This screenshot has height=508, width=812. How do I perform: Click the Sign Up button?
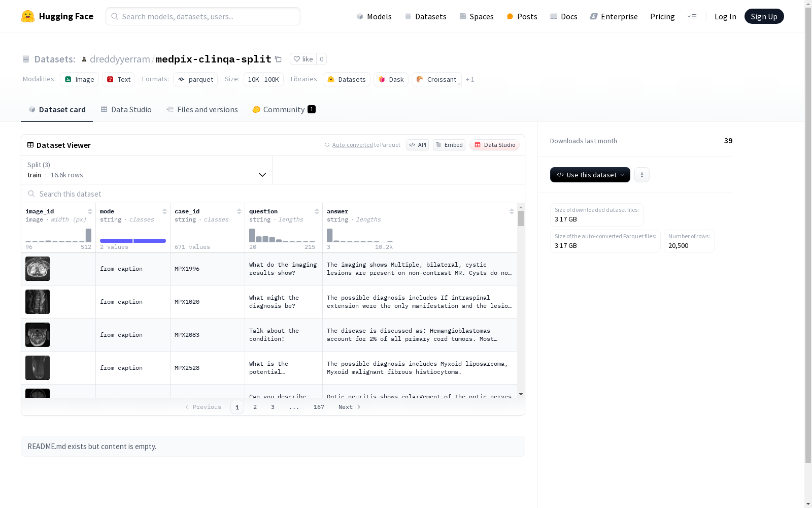pos(764,16)
